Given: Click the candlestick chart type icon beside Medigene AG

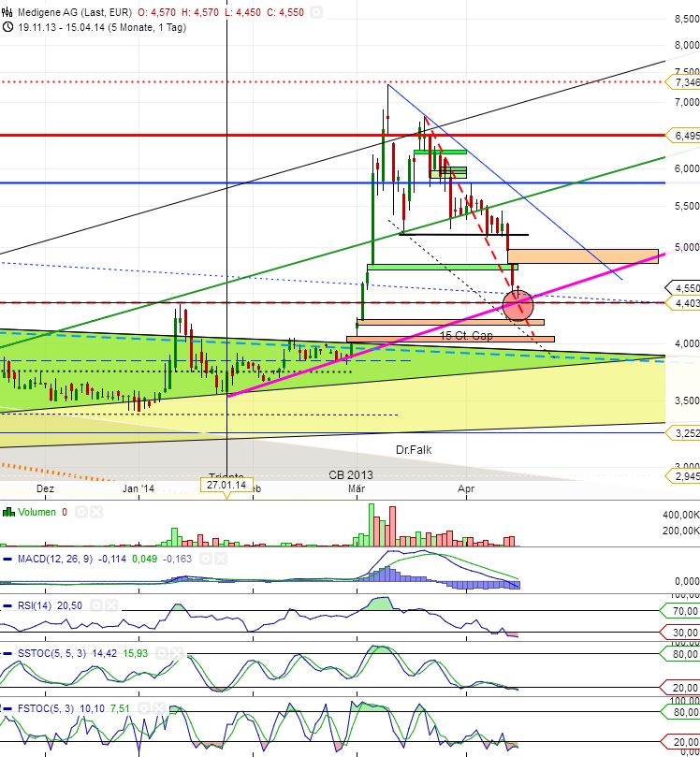Looking at the screenshot, I should 7,12.
